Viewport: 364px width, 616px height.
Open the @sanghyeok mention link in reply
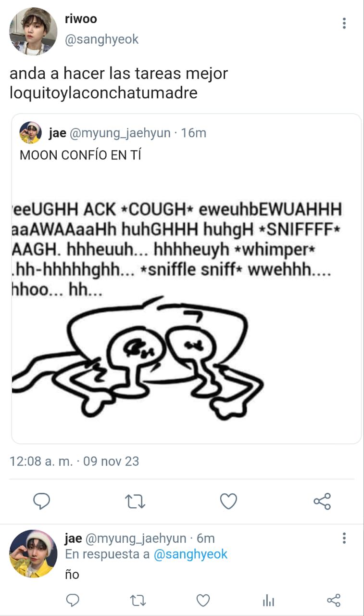click(190, 554)
